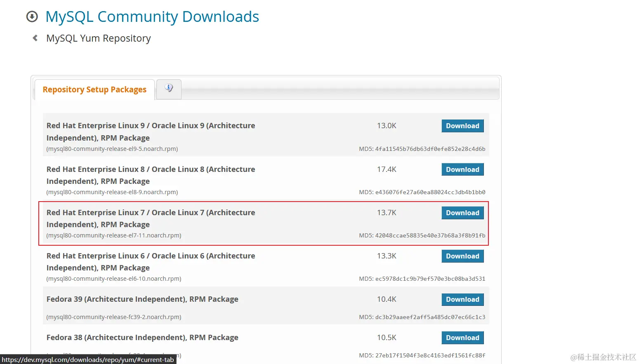Click the Red Hat Enterprise Linux 9 package title

(x=151, y=132)
